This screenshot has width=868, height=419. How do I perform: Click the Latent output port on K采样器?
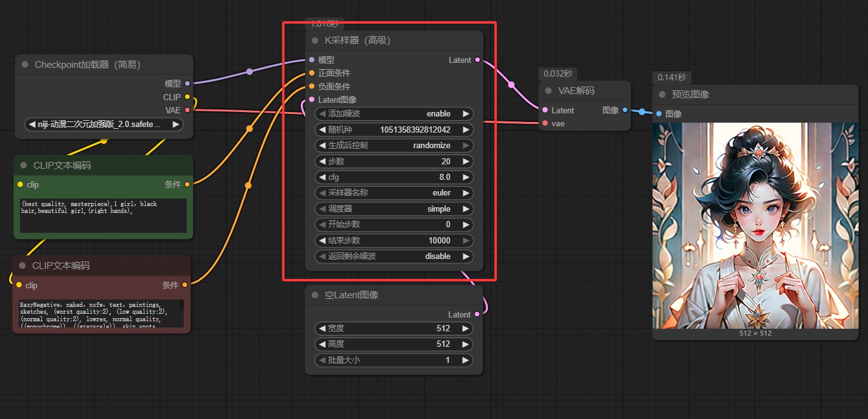click(478, 60)
